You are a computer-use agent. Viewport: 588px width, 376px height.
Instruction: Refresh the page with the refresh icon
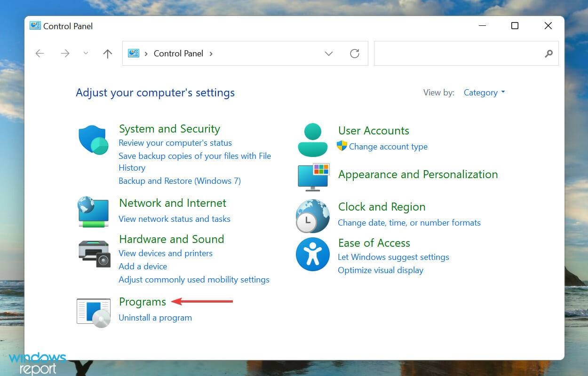(355, 53)
